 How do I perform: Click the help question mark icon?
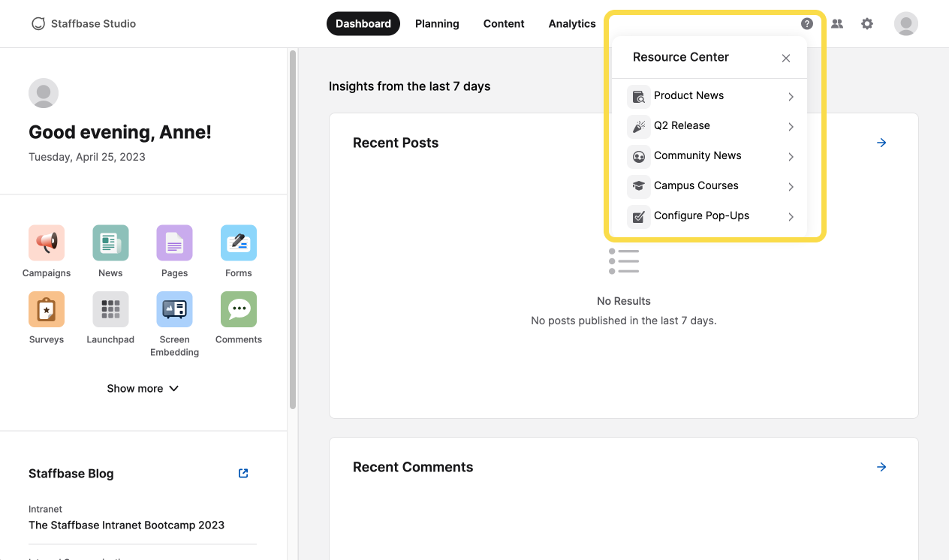coord(807,23)
